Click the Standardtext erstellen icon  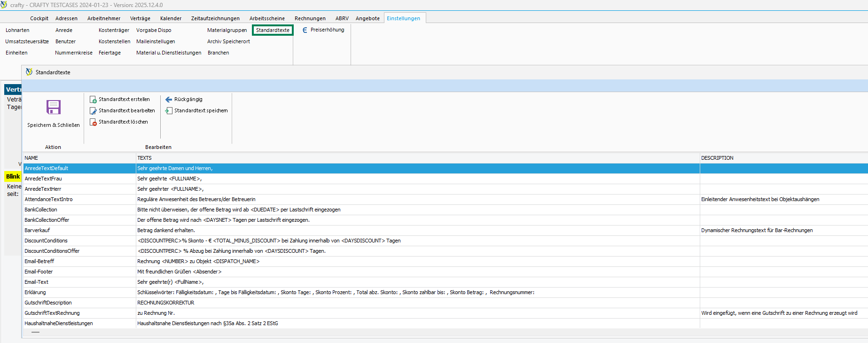(x=93, y=100)
